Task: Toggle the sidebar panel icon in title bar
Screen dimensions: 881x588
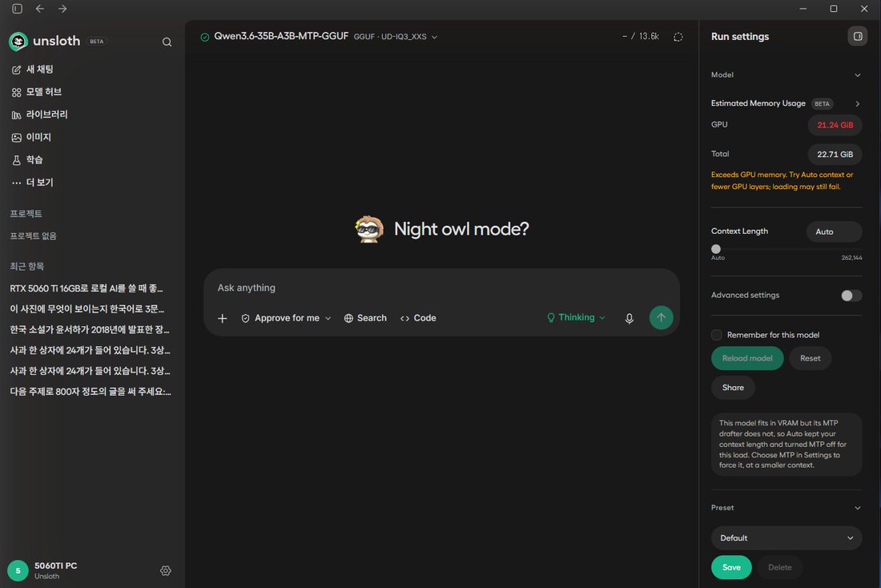Action: [x=18, y=9]
